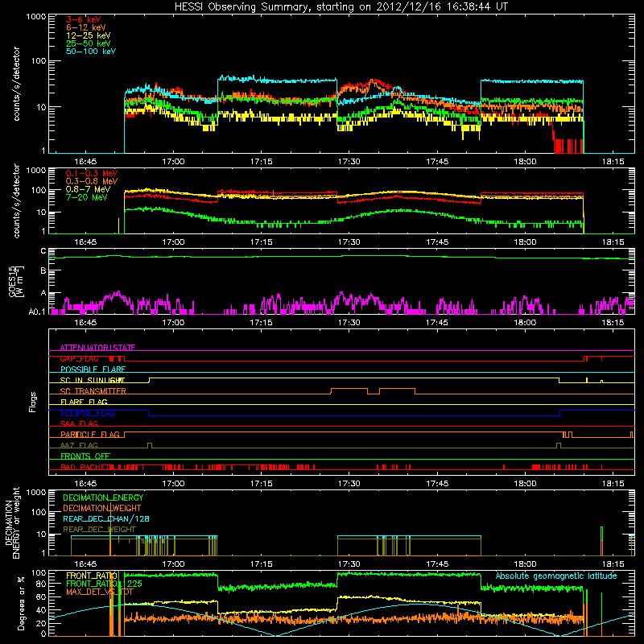Click the A0.1 tick label in GOES panel

click(x=37, y=312)
